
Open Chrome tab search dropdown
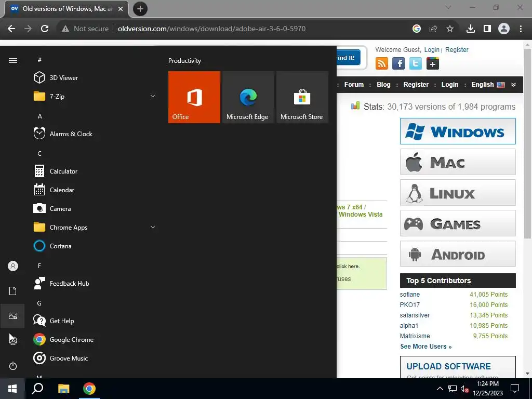point(448,7)
